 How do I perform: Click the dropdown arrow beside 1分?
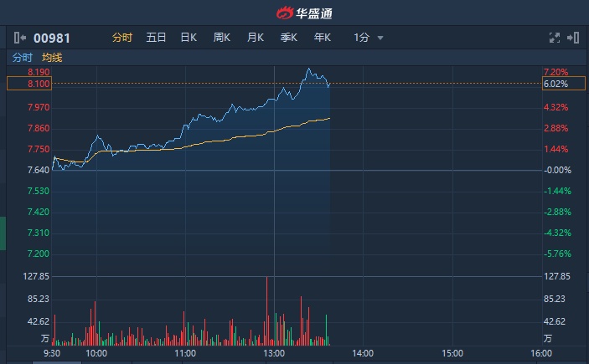coord(380,38)
